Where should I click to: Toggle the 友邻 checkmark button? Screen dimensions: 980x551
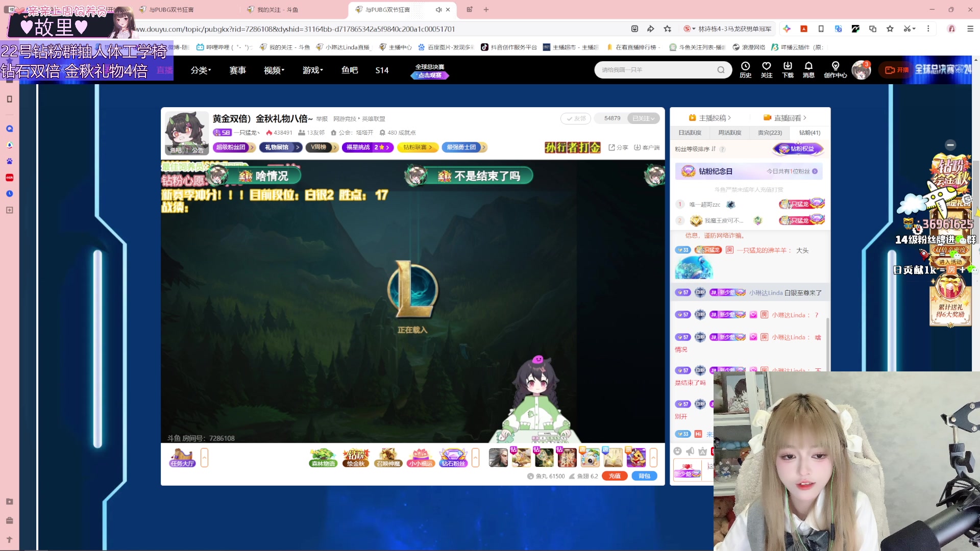click(x=576, y=118)
